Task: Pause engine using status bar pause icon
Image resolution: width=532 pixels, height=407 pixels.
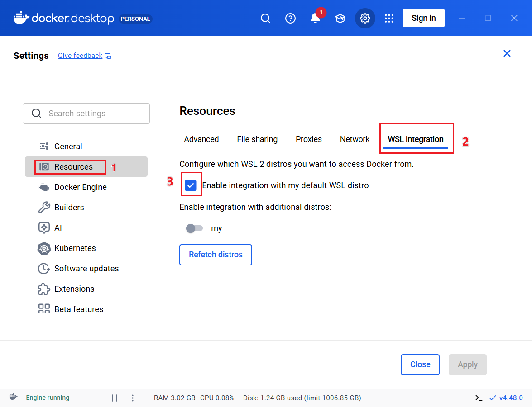Action: pos(115,398)
